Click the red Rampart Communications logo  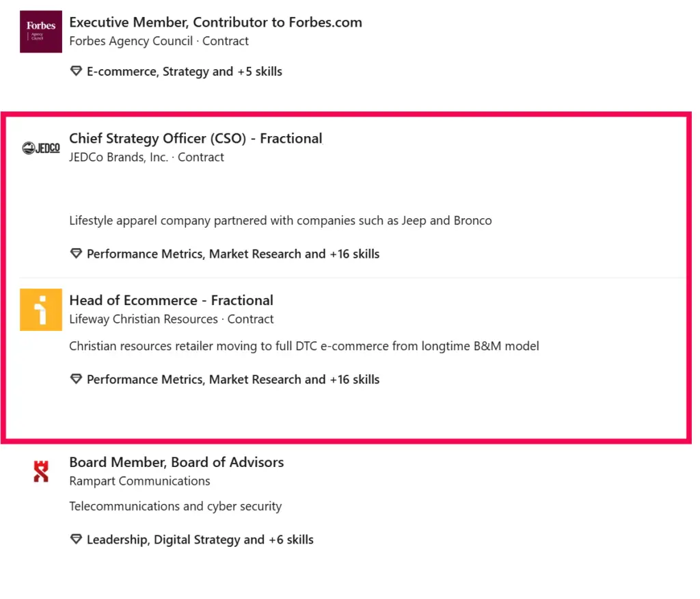[40, 470]
